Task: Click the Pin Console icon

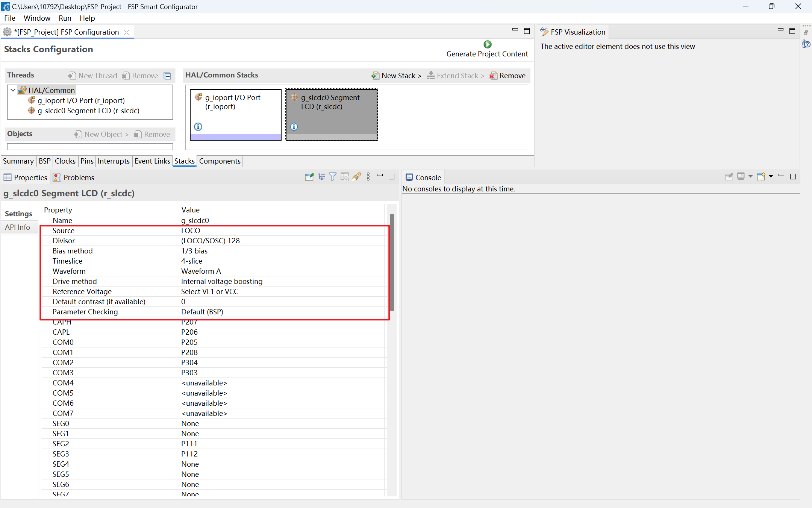Action: 729,177
